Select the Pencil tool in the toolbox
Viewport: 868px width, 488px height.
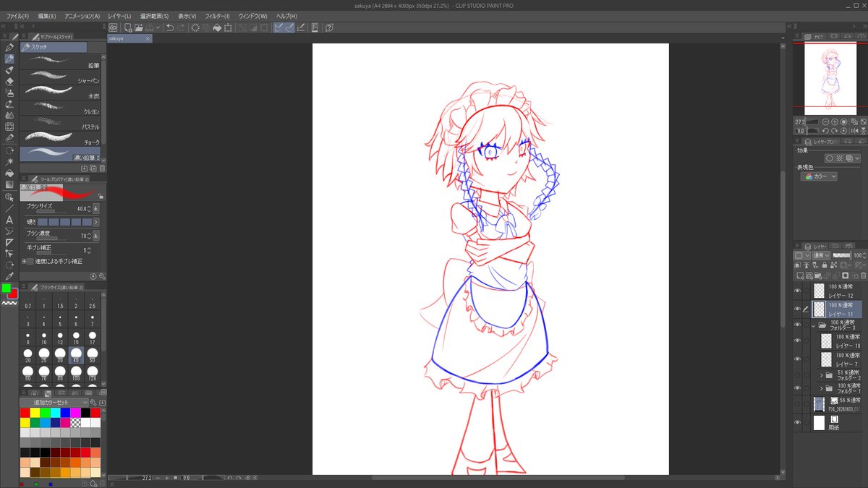pyautogui.click(x=9, y=59)
